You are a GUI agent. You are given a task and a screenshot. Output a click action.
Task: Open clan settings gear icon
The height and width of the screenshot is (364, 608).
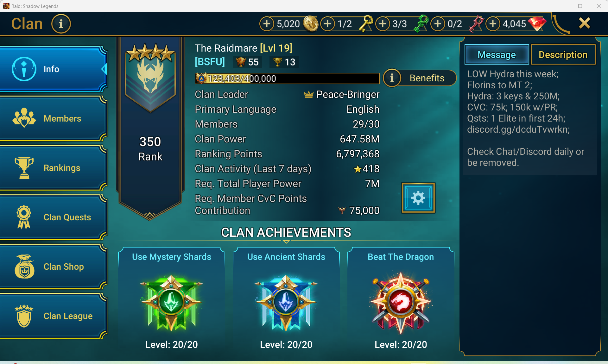point(418,198)
